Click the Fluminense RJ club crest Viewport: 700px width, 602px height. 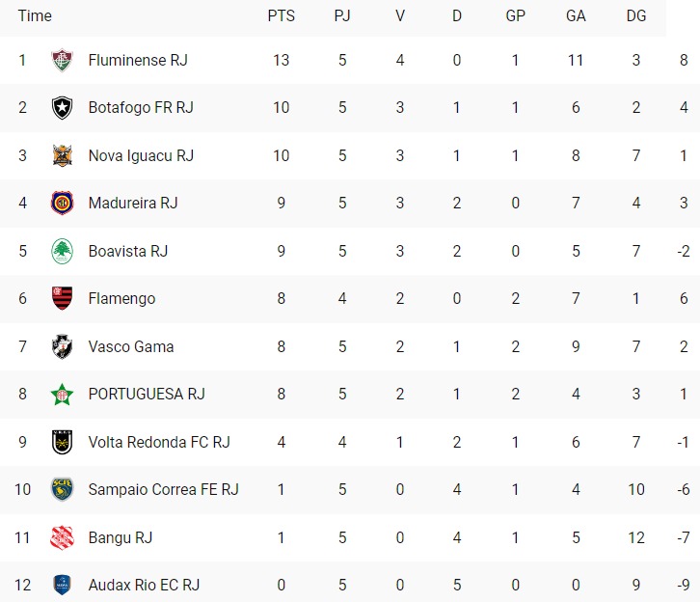click(62, 60)
